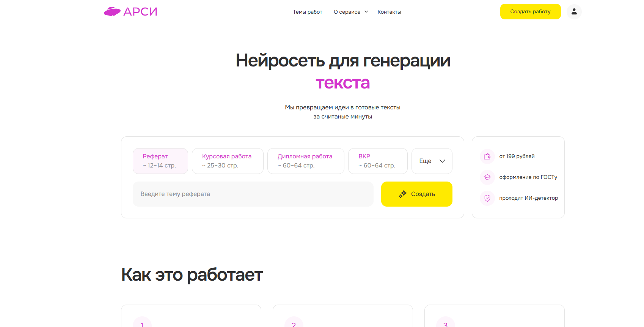Focus the Введите тему реферата field
This screenshot has height=327, width=644.
[253, 194]
